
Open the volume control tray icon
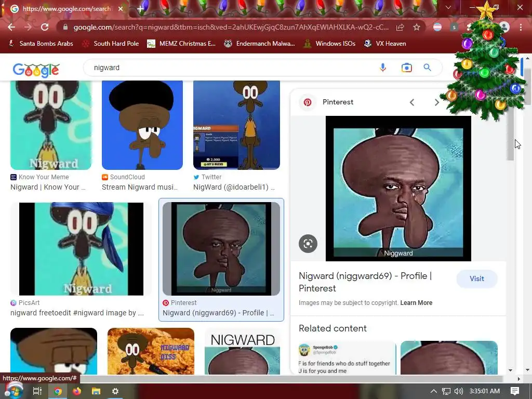(x=458, y=391)
